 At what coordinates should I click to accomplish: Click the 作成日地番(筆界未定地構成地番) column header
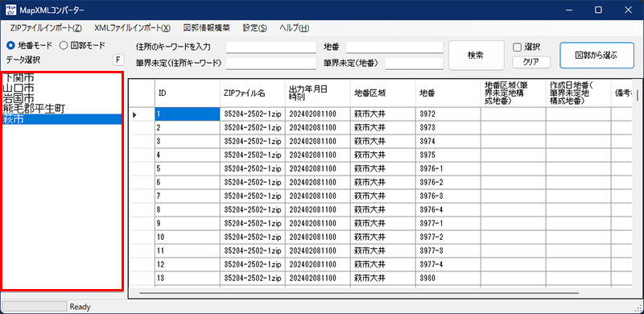click(578, 93)
